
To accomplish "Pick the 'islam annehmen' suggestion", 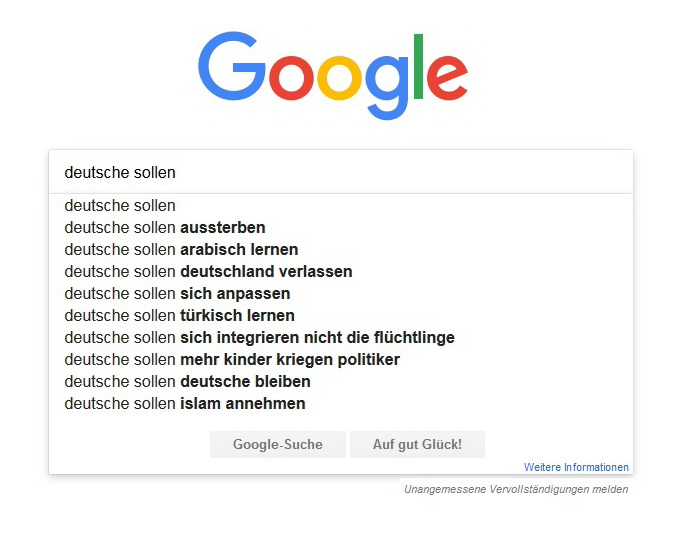I will pos(185,404).
